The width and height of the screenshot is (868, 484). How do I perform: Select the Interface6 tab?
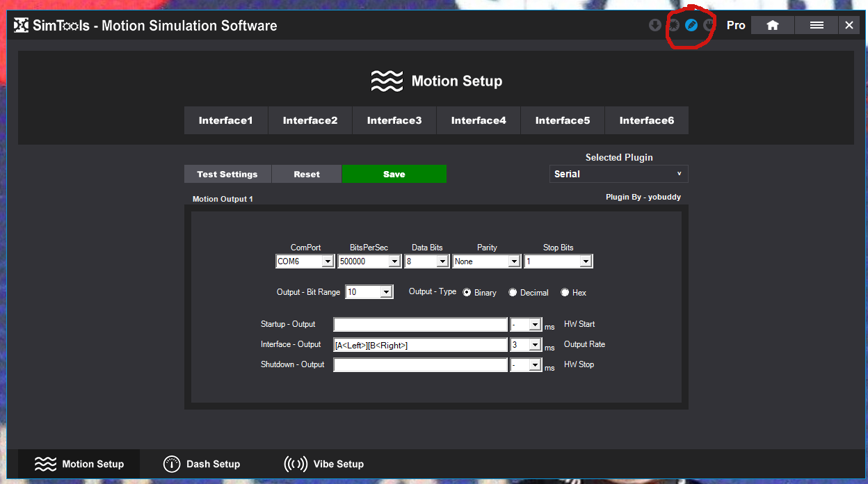[647, 120]
